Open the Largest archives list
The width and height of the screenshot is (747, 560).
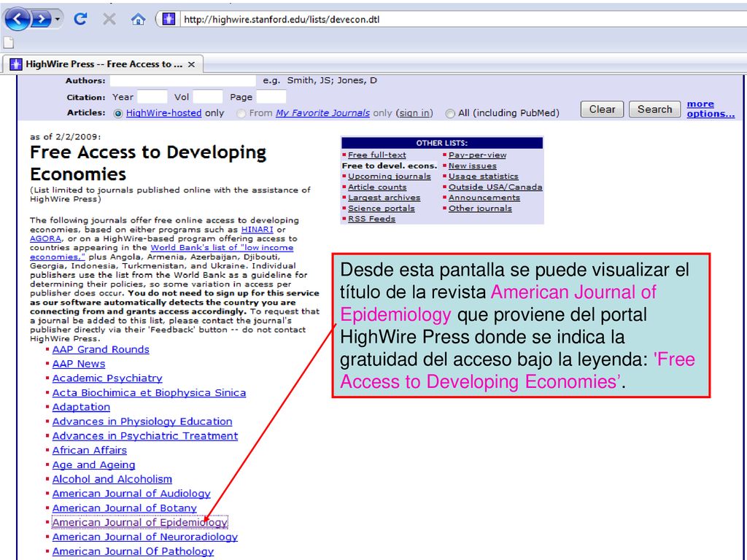tap(384, 198)
